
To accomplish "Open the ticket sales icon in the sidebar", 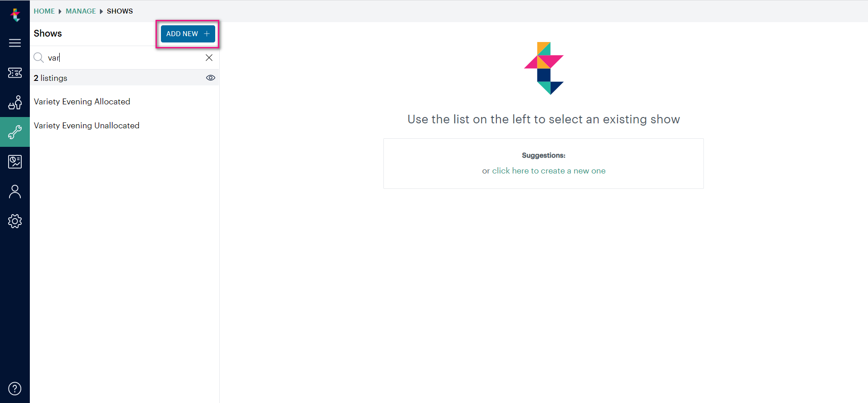I will tap(15, 73).
